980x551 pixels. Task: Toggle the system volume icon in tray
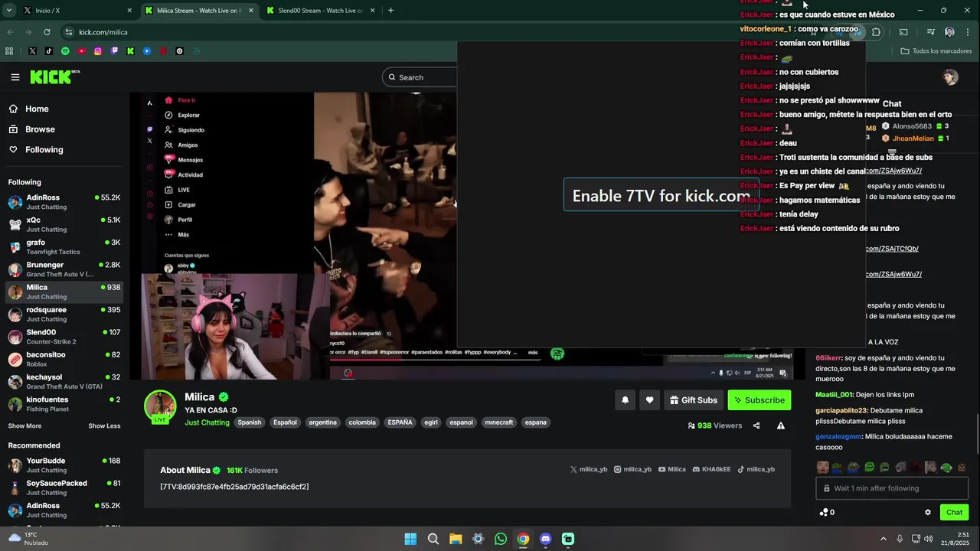(928, 539)
